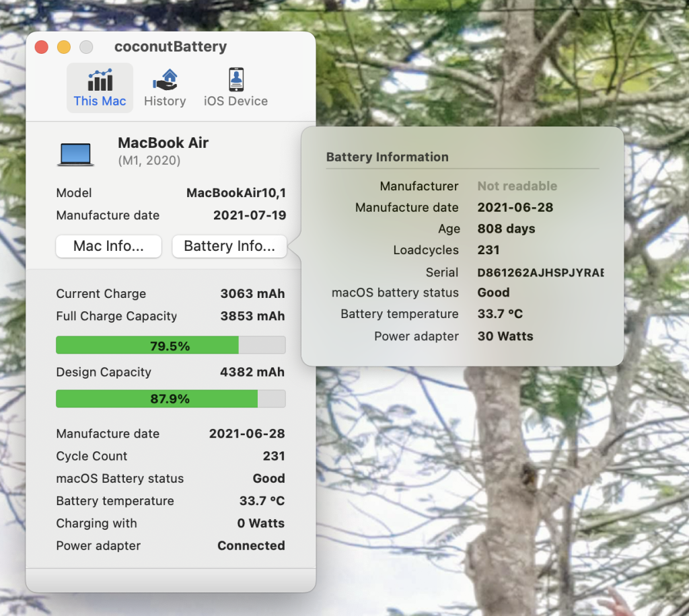The height and width of the screenshot is (616, 689).
Task: Click the iOS Device tab label
Action: coord(235,101)
